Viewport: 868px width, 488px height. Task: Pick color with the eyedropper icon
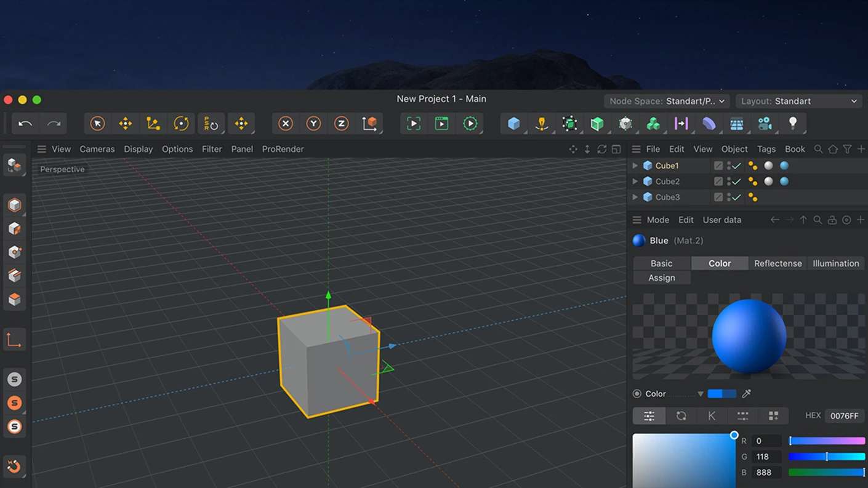[x=746, y=394]
